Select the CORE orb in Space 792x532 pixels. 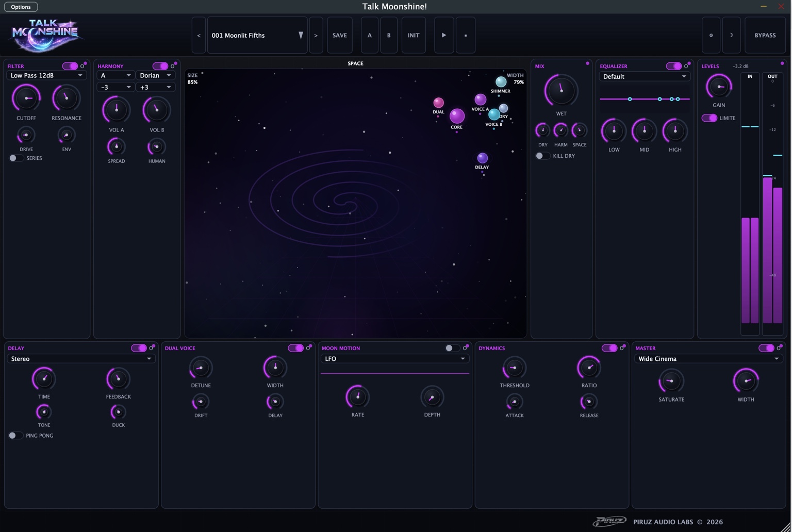pyautogui.click(x=457, y=116)
